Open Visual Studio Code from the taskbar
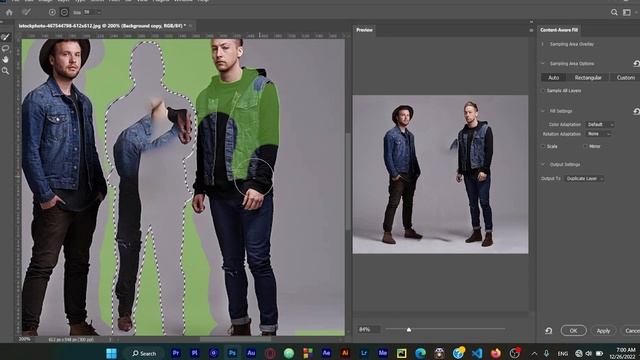Viewport: 640px width, 360px height. click(x=477, y=353)
